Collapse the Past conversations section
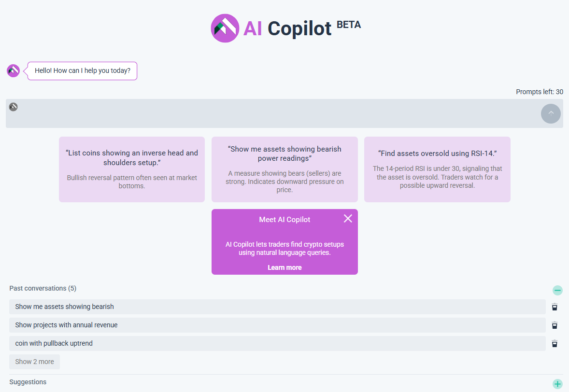Viewport: 569px width, 392px height. [x=557, y=290]
